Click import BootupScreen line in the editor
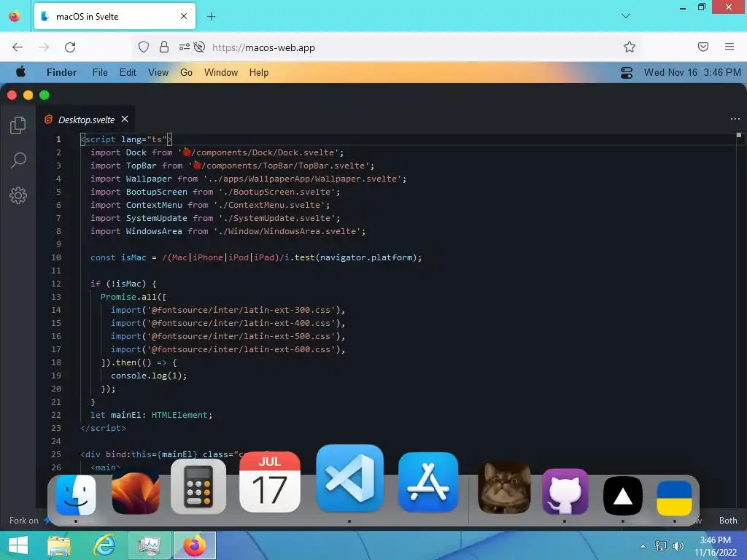Screen dimensions: 747x560 tap(215, 192)
